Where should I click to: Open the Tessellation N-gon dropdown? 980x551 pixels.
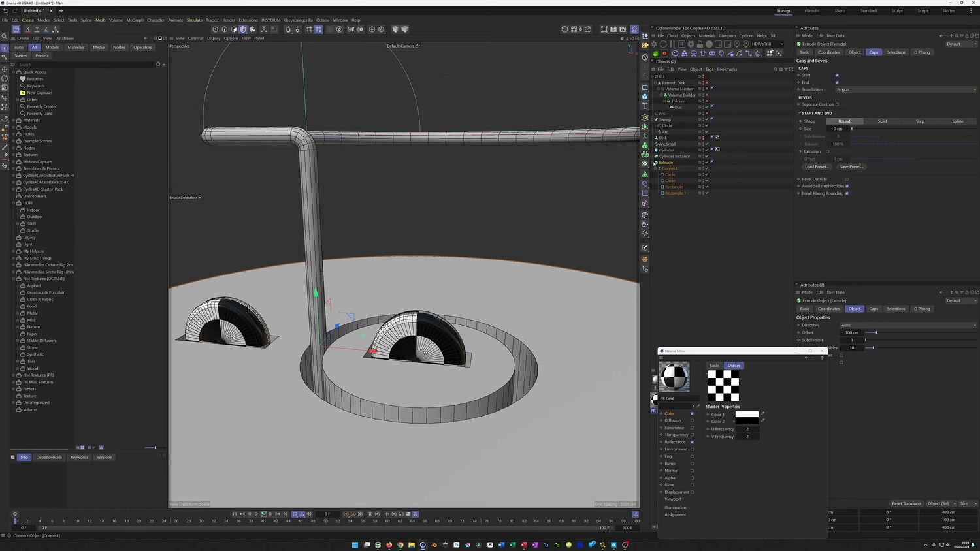[x=907, y=89]
